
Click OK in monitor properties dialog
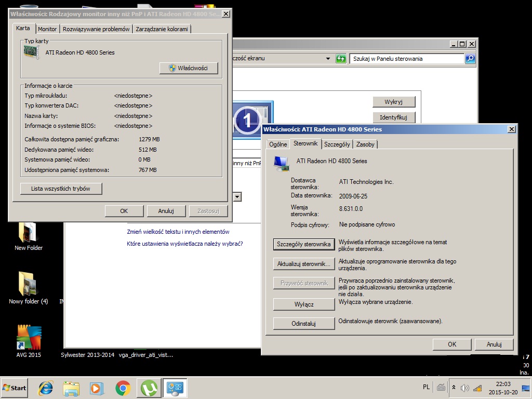124,211
